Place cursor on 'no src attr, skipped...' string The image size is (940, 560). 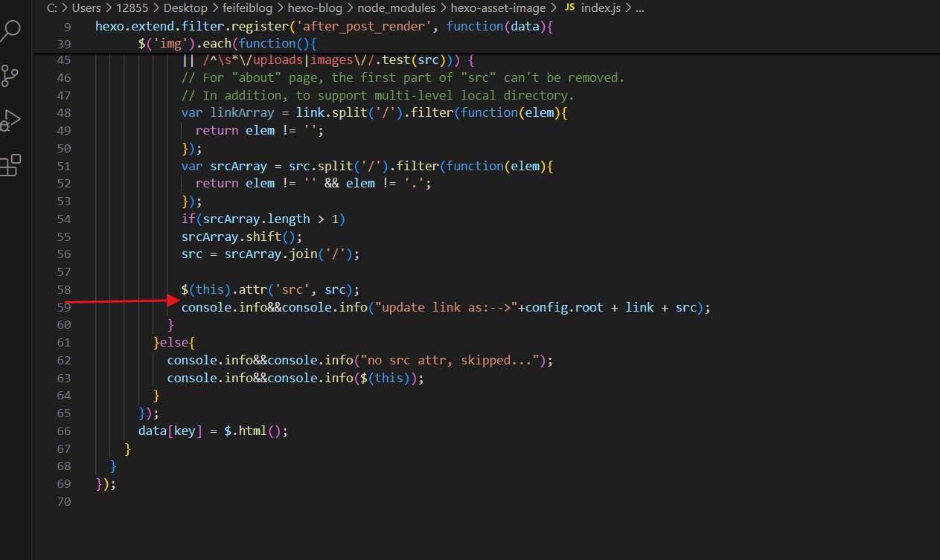pos(450,361)
